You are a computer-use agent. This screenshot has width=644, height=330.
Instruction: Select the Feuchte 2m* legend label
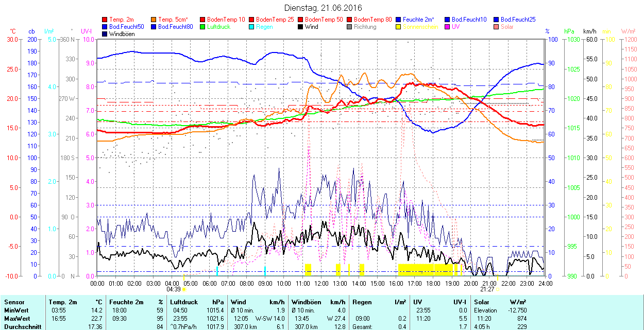click(x=418, y=20)
